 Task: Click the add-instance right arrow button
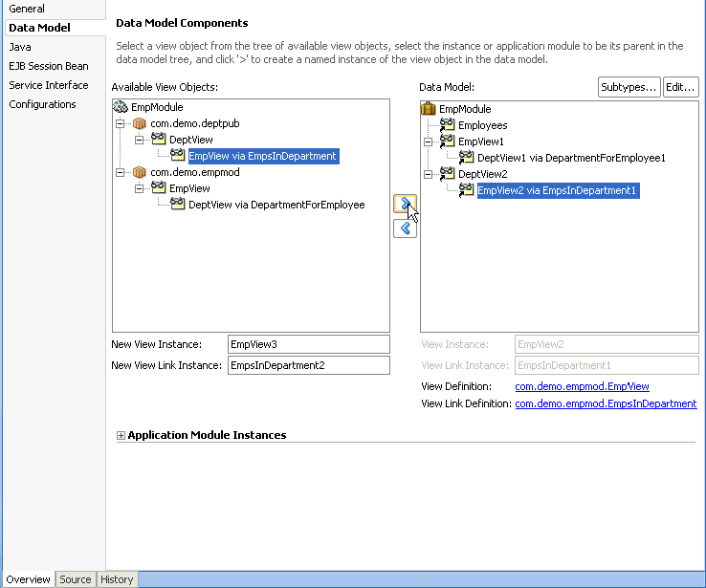coord(405,204)
